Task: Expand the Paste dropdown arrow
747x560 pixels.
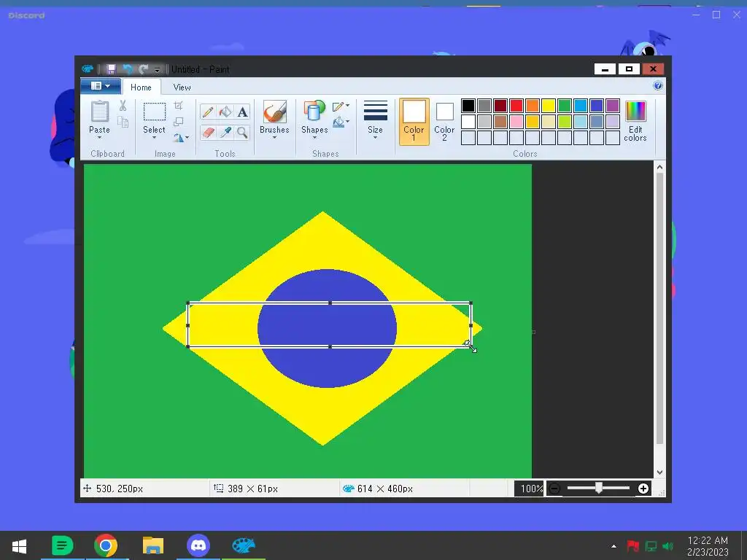Action: pyautogui.click(x=99, y=138)
